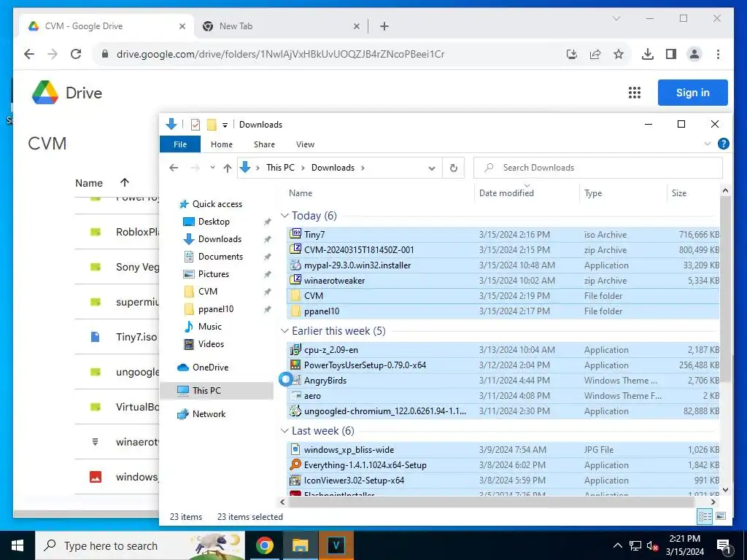Go up one level in Explorer
The width and height of the screenshot is (747, 560).
(228, 168)
